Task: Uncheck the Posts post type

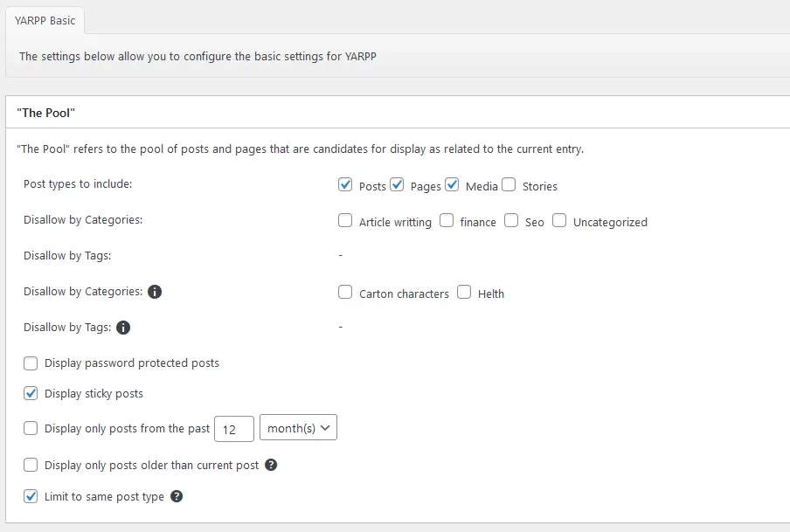Action: pyautogui.click(x=345, y=185)
